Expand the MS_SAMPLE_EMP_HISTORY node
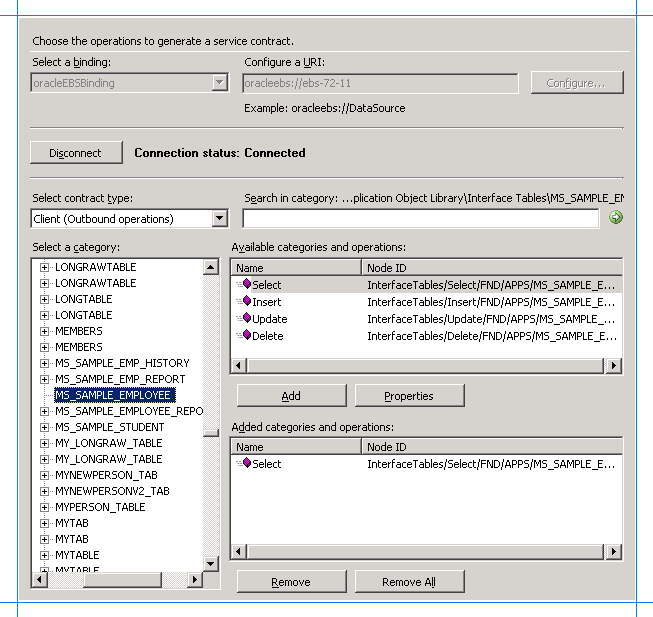Image resolution: width=653 pixels, height=617 pixels. click(44, 363)
